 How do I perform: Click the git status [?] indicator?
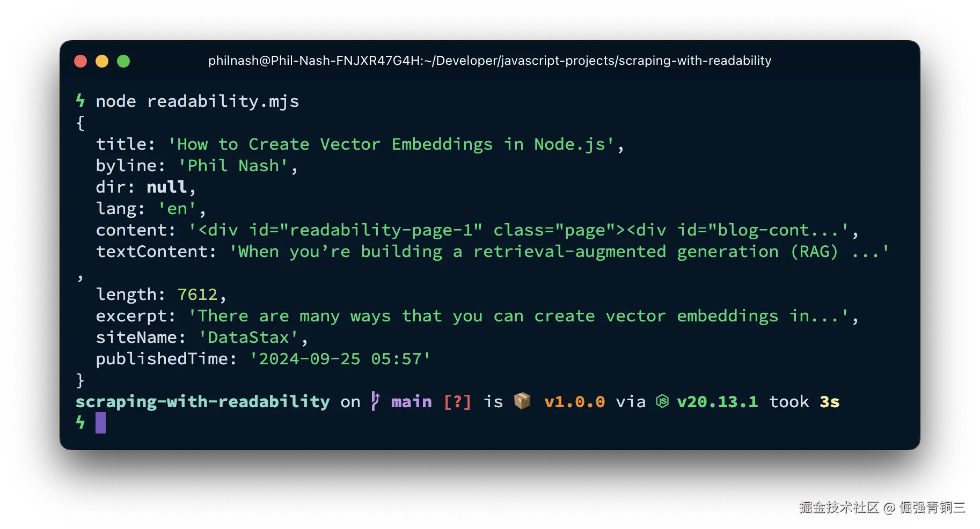coord(457,401)
